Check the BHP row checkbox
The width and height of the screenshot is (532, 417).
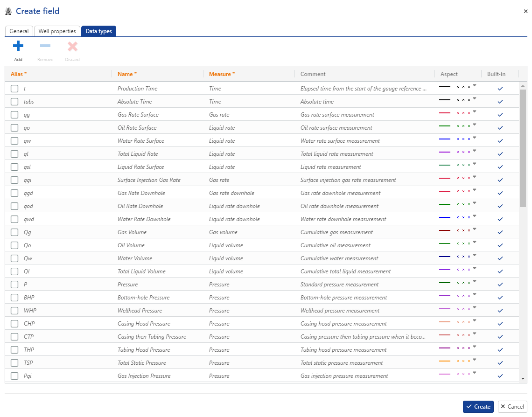click(x=14, y=297)
